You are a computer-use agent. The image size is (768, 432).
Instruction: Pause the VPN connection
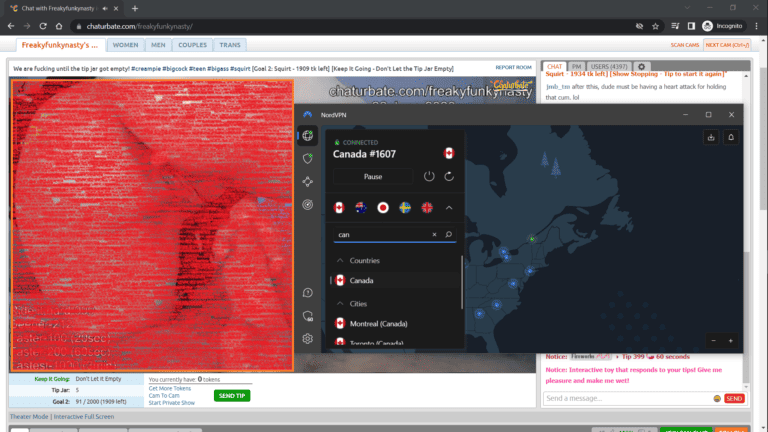coord(373,177)
